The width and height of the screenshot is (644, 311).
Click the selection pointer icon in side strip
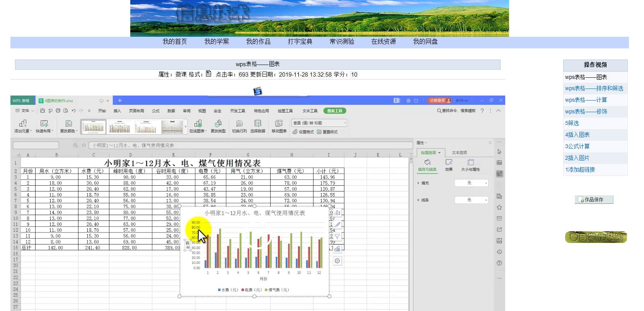(499, 152)
